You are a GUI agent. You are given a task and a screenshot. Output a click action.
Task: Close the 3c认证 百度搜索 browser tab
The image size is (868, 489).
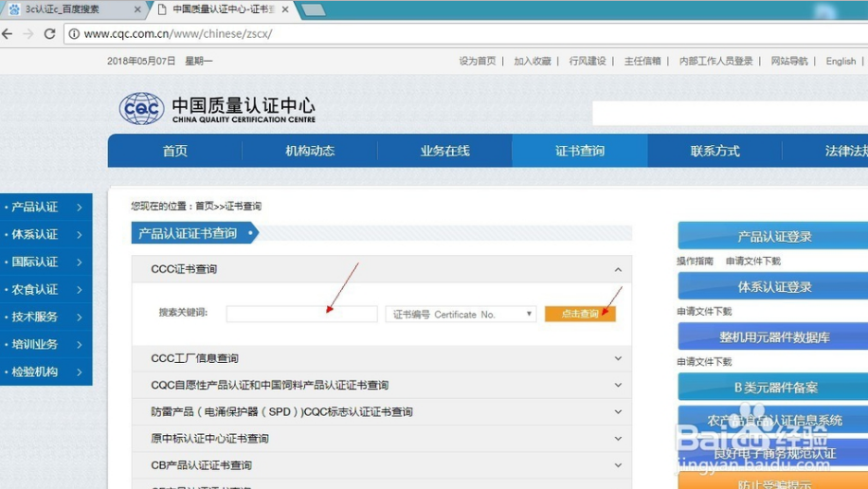coord(137,9)
